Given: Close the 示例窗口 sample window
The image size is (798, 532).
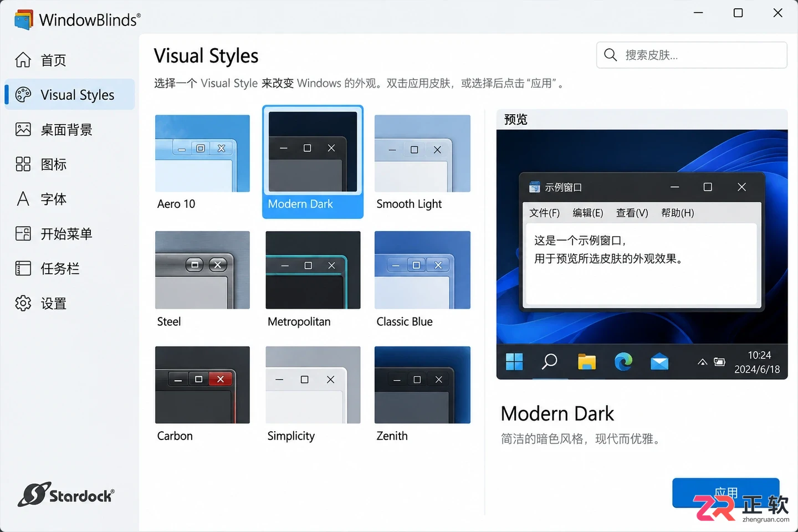Looking at the screenshot, I should click(741, 187).
